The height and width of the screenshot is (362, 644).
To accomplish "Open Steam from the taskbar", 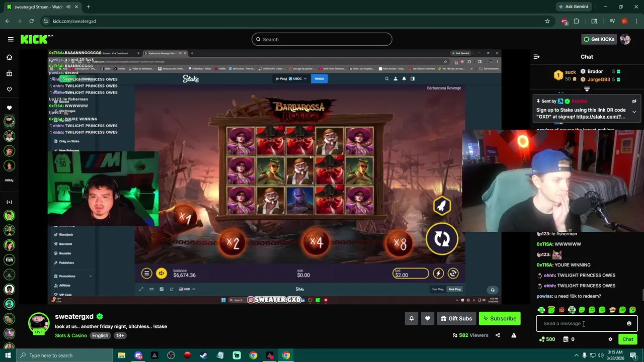I will click(x=204, y=355).
